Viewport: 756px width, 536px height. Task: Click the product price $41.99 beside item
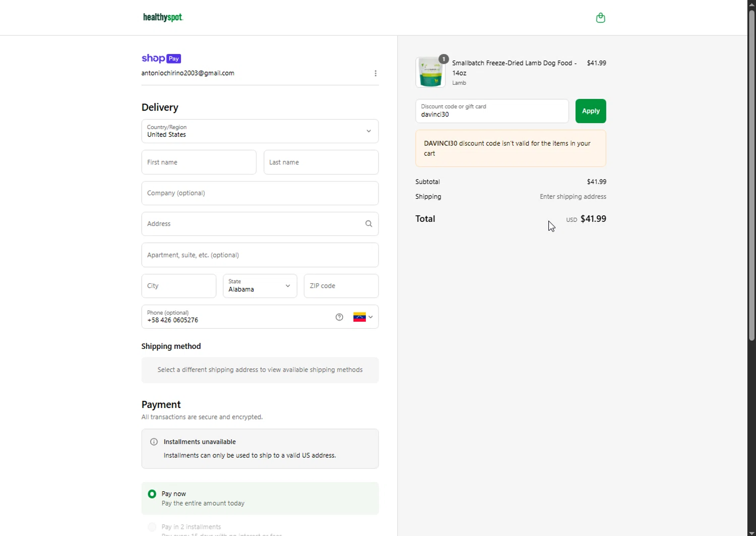point(596,63)
